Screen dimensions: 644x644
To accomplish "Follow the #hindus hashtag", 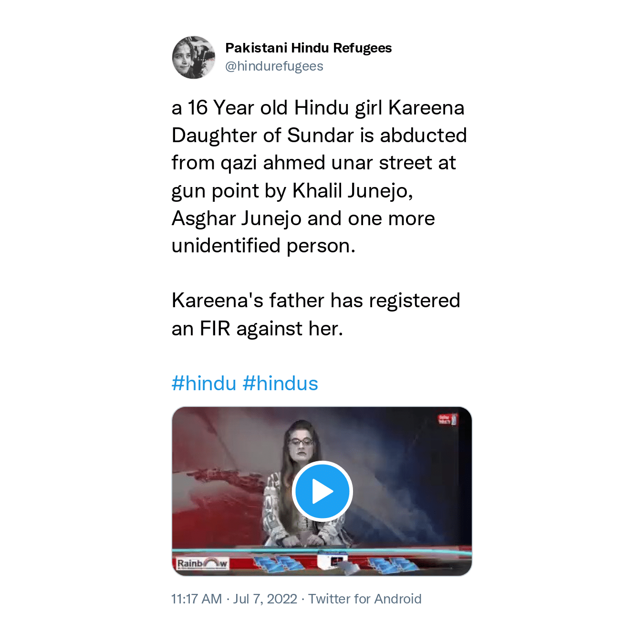I will pyautogui.click(x=280, y=384).
